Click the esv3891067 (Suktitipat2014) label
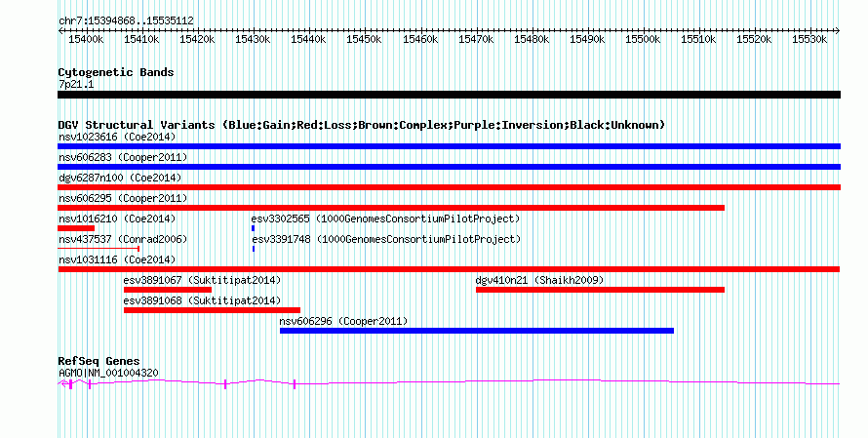The width and height of the screenshot is (868, 438). click(202, 280)
